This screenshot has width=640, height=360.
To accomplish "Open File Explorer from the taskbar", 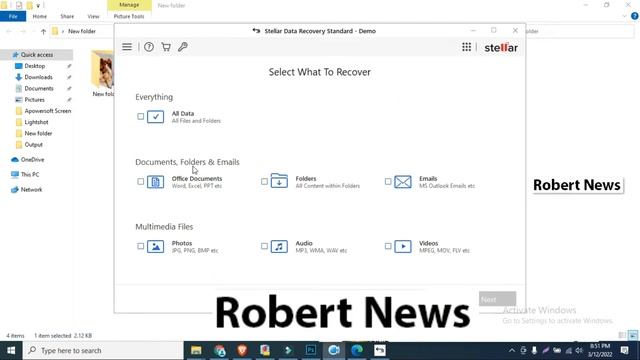I will click(x=196, y=351).
